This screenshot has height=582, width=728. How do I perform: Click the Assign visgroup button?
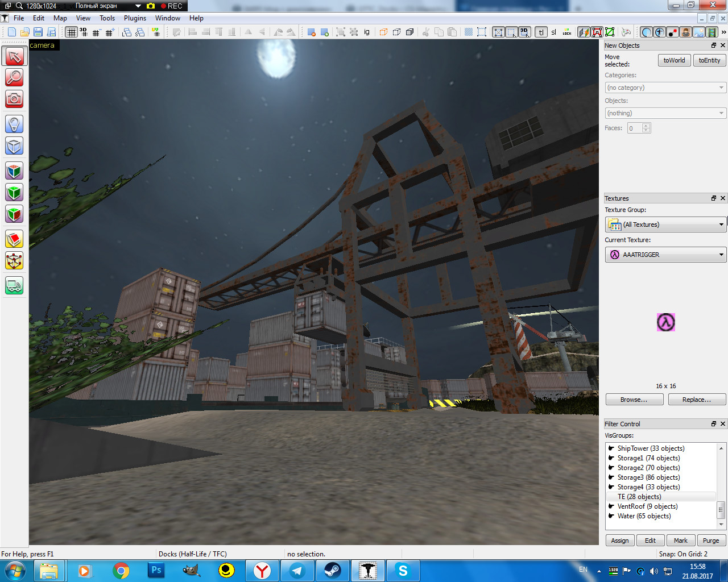(x=620, y=541)
